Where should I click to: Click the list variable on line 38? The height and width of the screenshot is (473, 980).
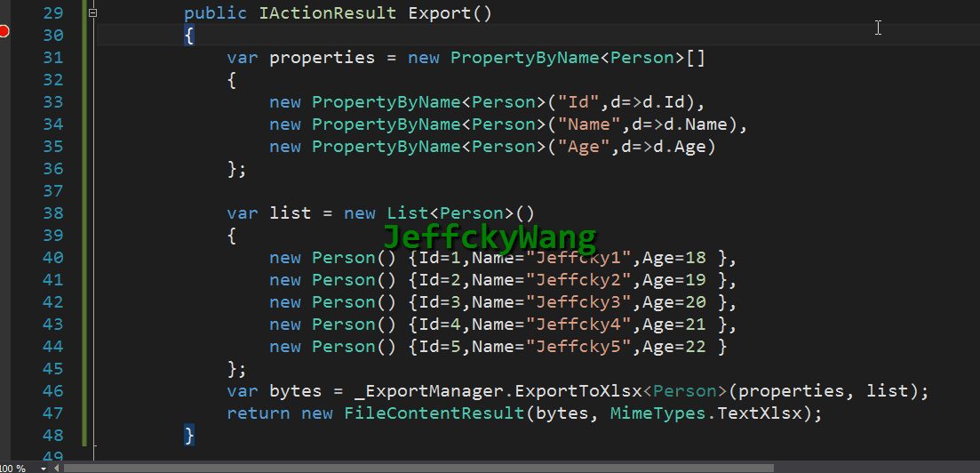[x=290, y=213]
